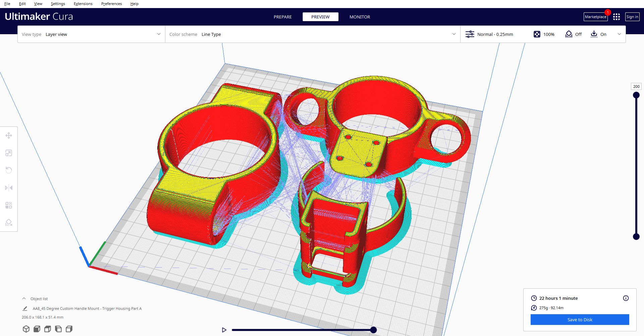
Task: Select the Move tool in the left toolbar
Action: [x=9, y=135]
